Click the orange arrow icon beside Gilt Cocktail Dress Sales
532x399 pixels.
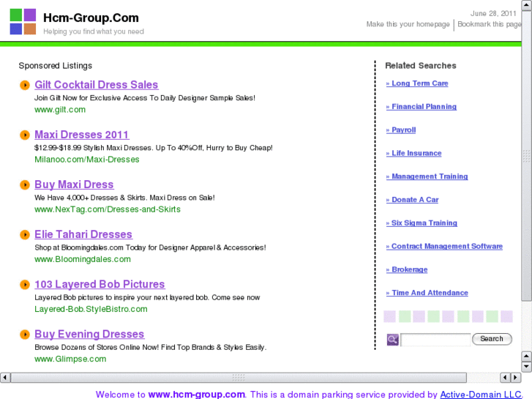[25, 86]
